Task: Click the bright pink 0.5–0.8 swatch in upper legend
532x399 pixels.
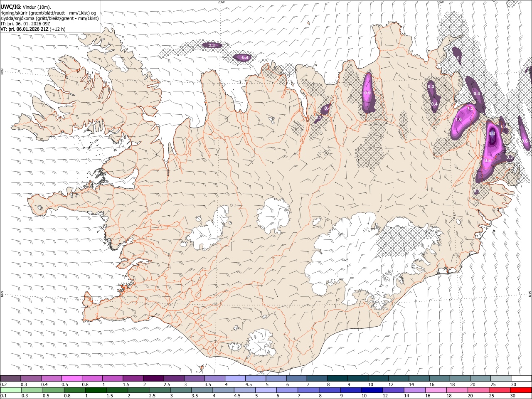Action: pos(72,378)
